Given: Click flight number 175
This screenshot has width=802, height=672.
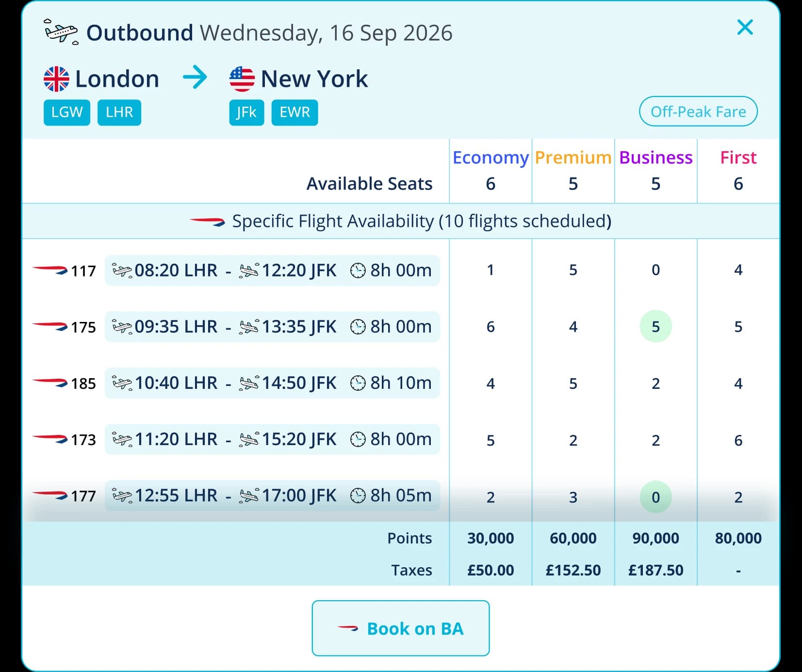Looking at the screenshot, I should point(83,327).
